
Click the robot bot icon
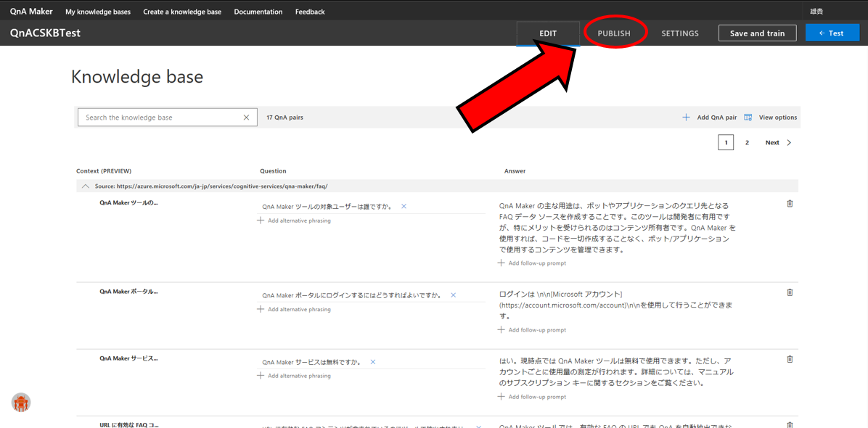point(21,403)
